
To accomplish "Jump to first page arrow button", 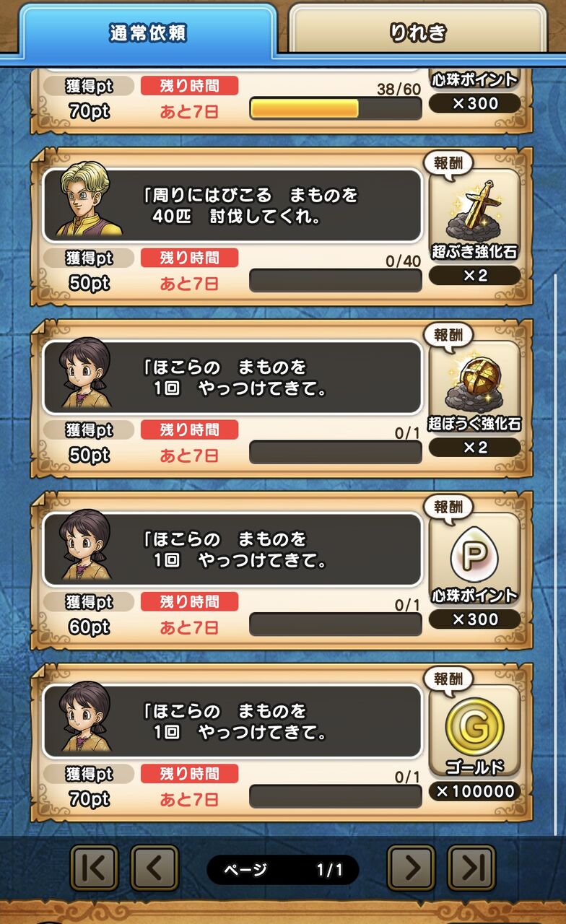I will (94, 868).
